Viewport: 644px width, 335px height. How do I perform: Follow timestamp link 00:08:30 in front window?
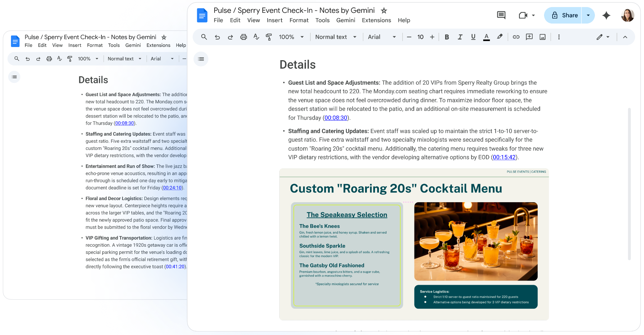(x=336, y=118)
